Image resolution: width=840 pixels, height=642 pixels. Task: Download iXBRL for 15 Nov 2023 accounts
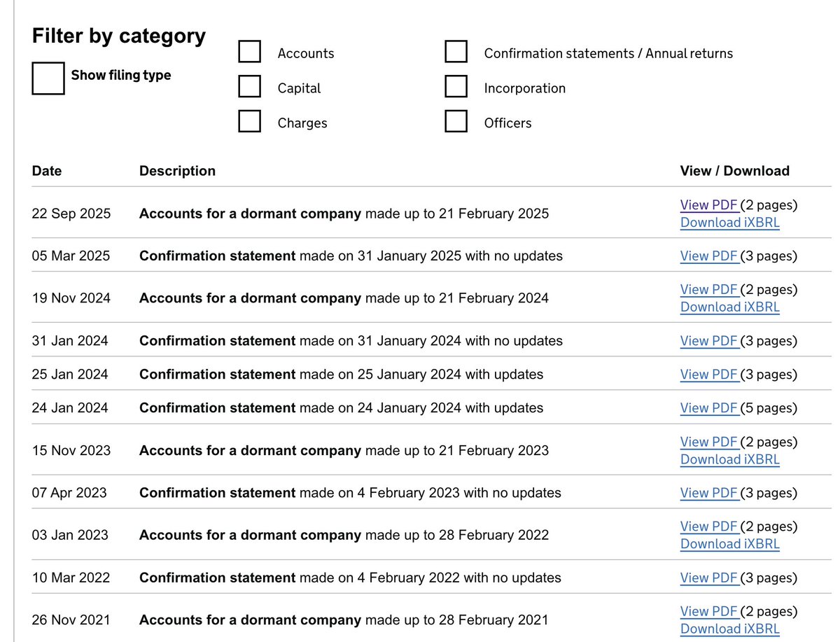(x=729, y=459)
